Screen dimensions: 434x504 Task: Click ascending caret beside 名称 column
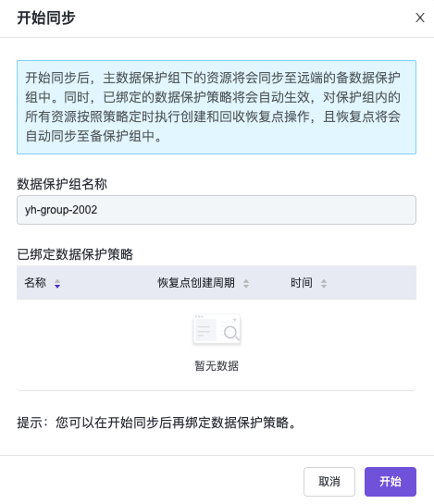pos(57,281)
